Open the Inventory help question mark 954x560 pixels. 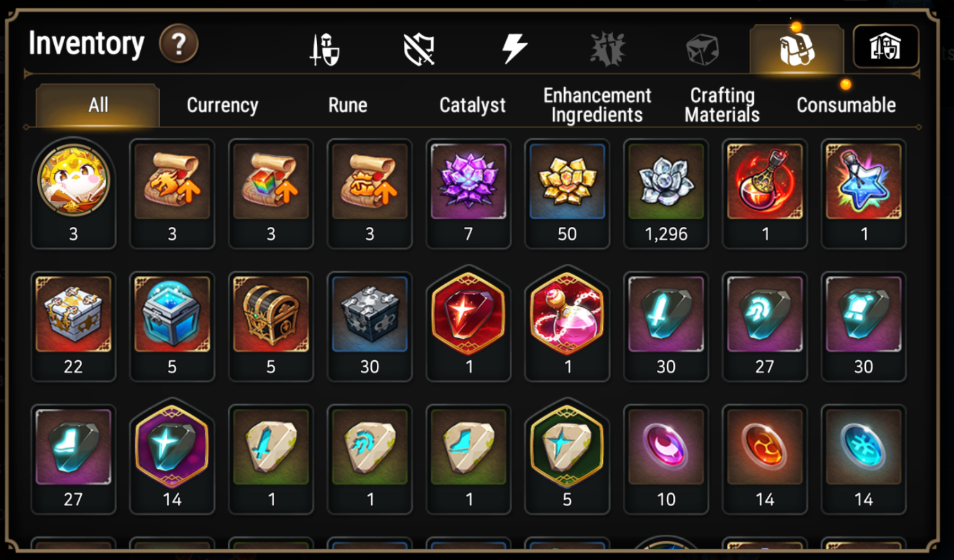pyautogui.click(x=179, y=44)
